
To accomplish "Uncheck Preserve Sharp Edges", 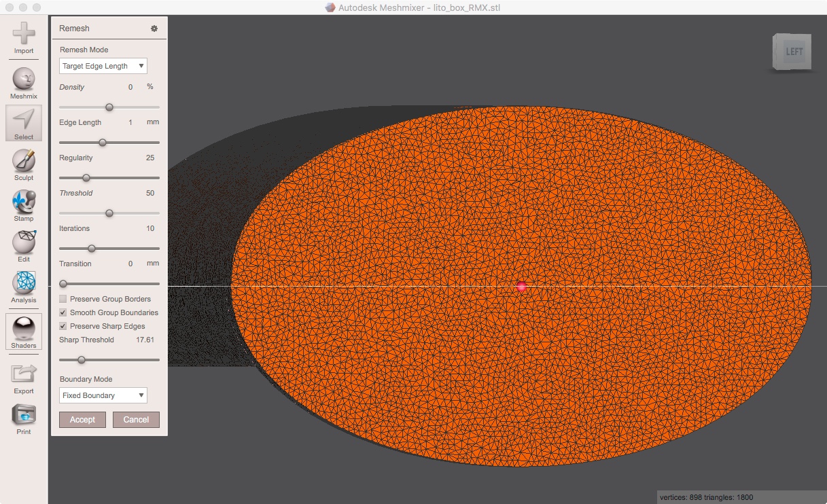I will coord(62,326).
